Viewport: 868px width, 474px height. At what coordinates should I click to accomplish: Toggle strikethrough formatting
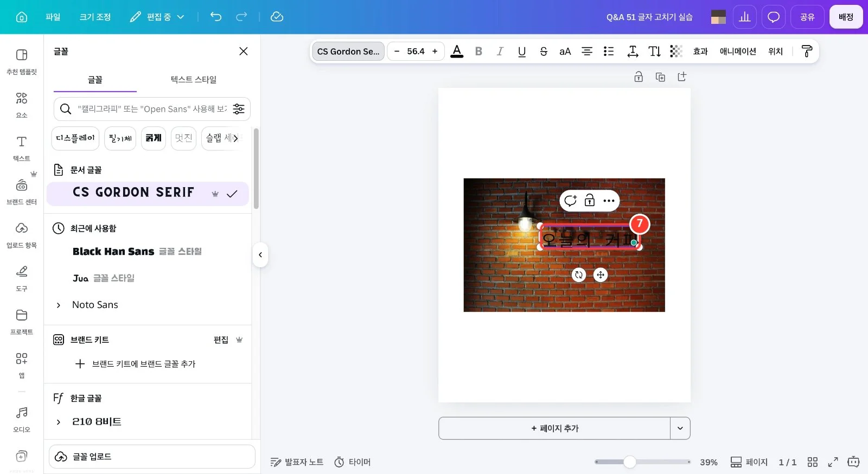point(544,51)
